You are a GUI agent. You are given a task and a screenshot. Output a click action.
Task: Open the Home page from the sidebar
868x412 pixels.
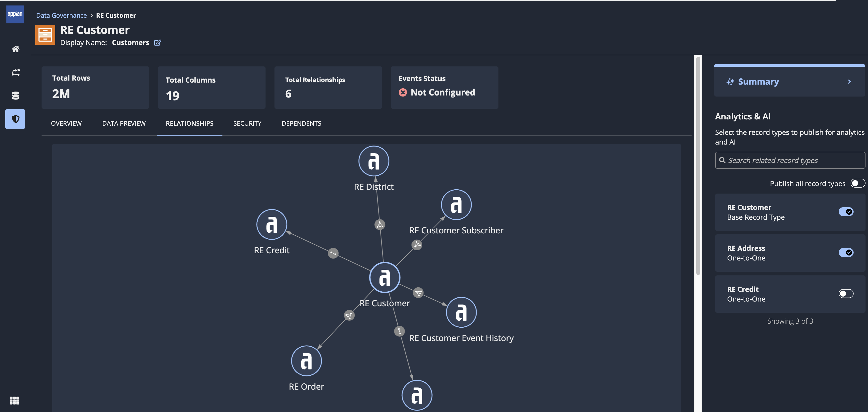click(15, 49)
